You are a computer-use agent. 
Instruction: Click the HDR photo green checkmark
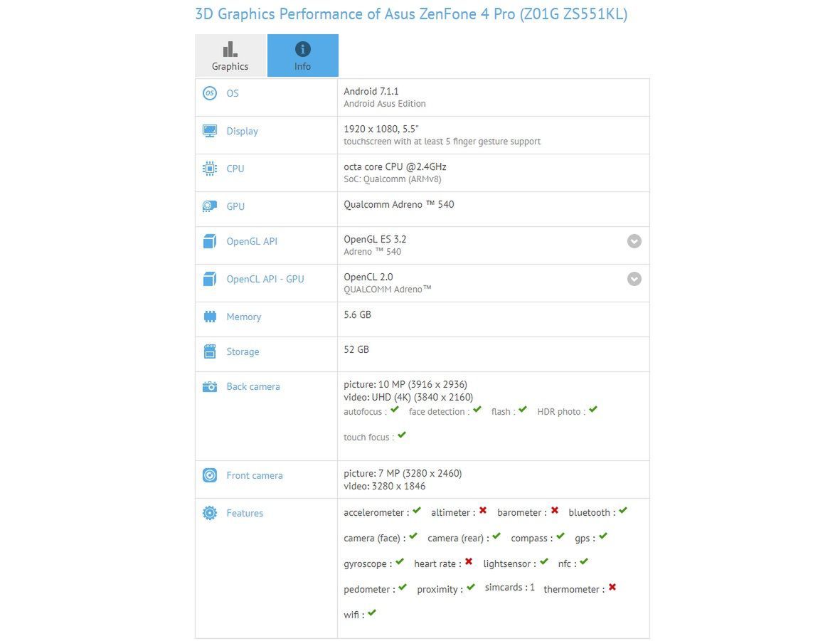(593, 410)
